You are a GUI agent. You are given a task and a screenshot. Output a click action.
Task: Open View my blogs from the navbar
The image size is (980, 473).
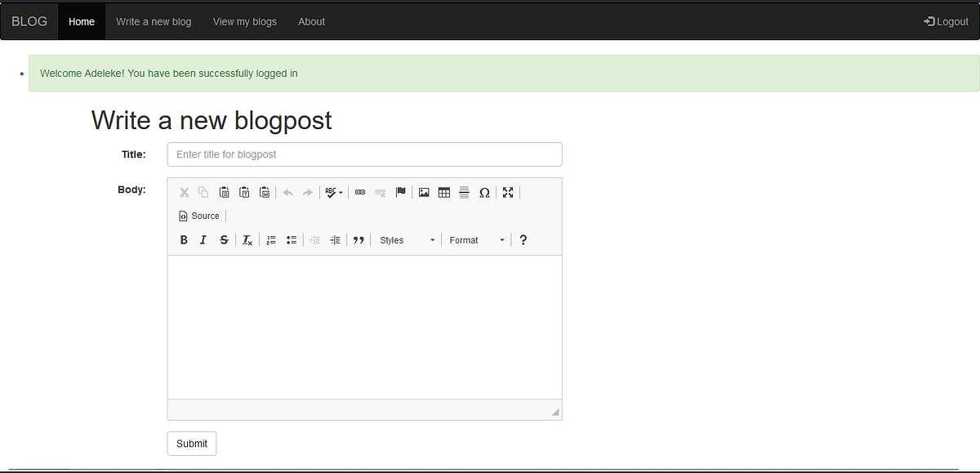coord(244,21)
